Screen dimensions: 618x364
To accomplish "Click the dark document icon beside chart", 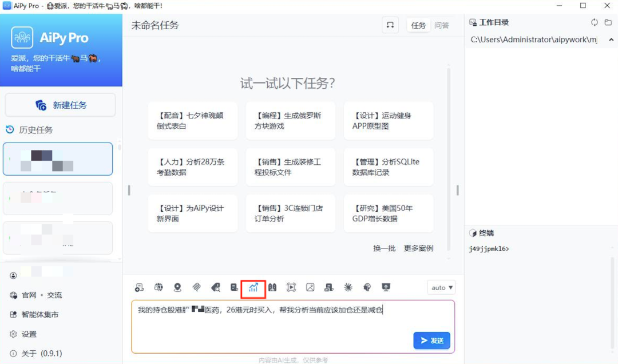I will pyautogui.click(x=234, y=287).
